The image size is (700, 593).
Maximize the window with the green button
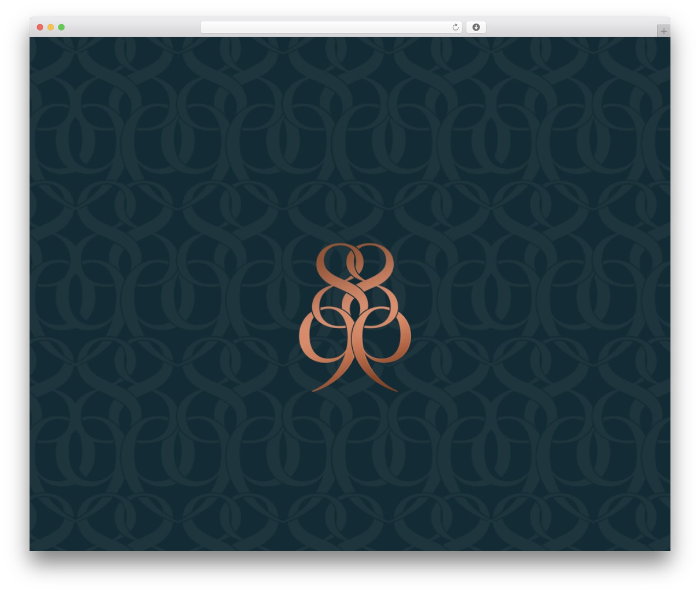pos(61,27)
